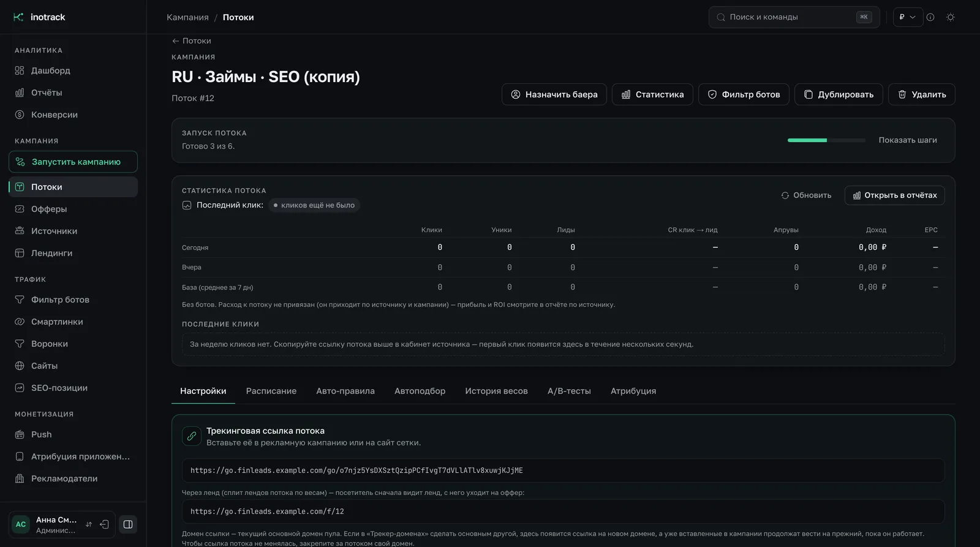Screen dimensions: 980x547
Task: Click 'Открыть в отчётах' button
Action: click(x=895, y=195)
